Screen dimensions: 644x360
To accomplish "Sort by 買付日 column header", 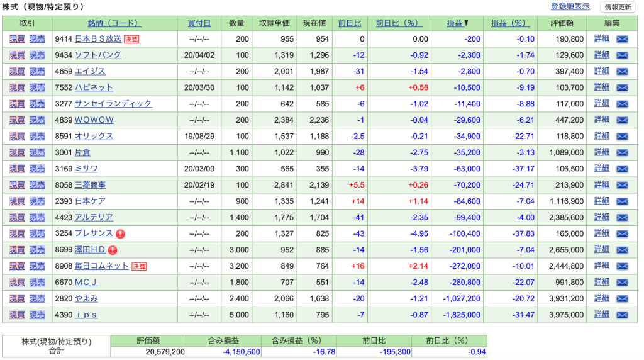I will [199, 23].
